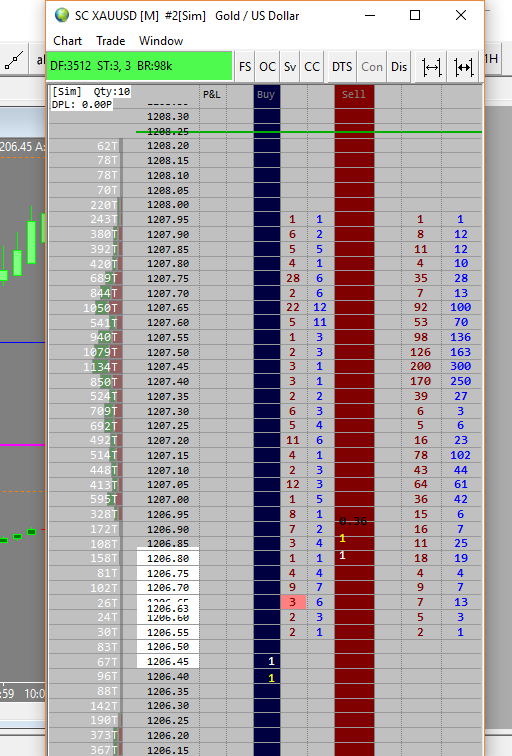Click the Sv toolbar button
The height and width of the screenshot is (756, 512).
290,67
